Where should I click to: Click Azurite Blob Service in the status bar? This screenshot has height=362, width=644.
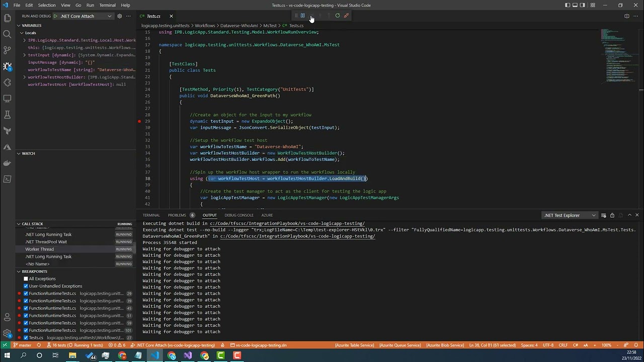coord(445,345)
